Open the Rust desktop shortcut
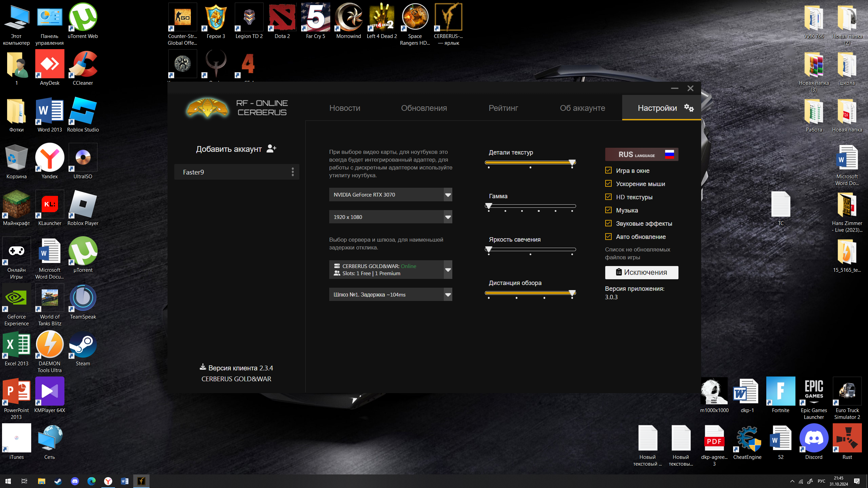 coord(847,442)
